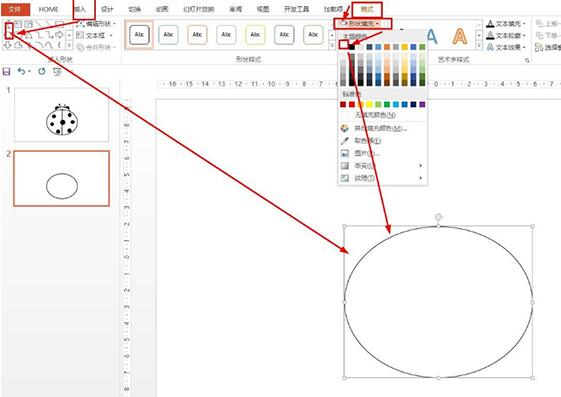Open 合并形状 merge shapes dropdown
The image size is (561, 397).
(x=96, y=47)
